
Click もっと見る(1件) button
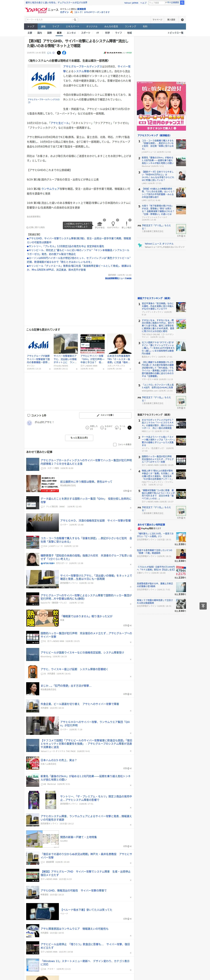click(x=79, y=438)
